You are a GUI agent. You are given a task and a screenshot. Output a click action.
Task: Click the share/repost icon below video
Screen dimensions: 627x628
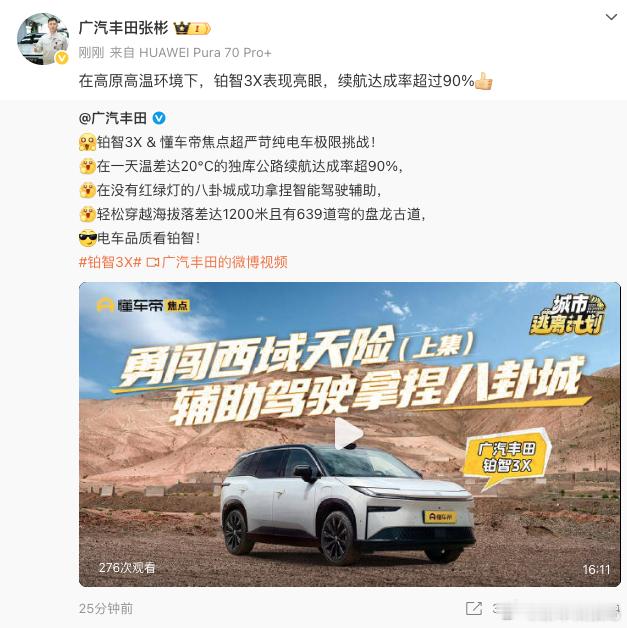tap(474, 608)
